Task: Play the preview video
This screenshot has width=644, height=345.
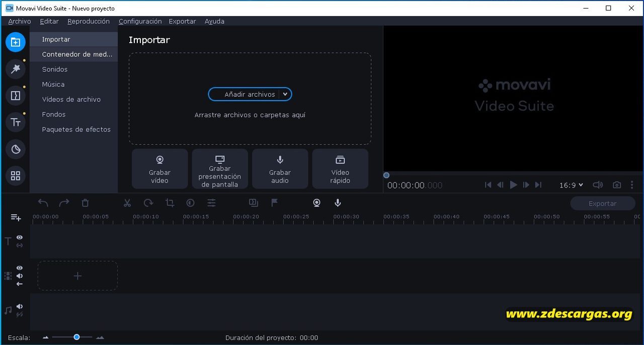Action: pyautogui.click(x=513, y=185)
